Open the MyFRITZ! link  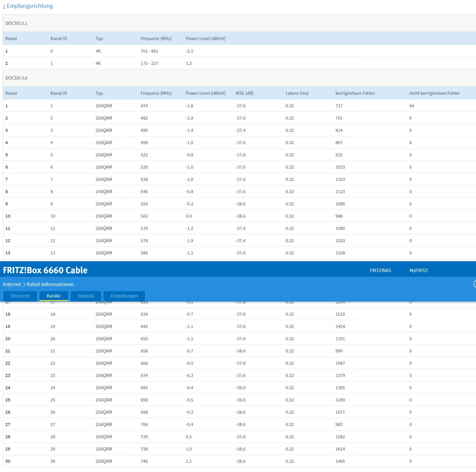pos(419,271)
